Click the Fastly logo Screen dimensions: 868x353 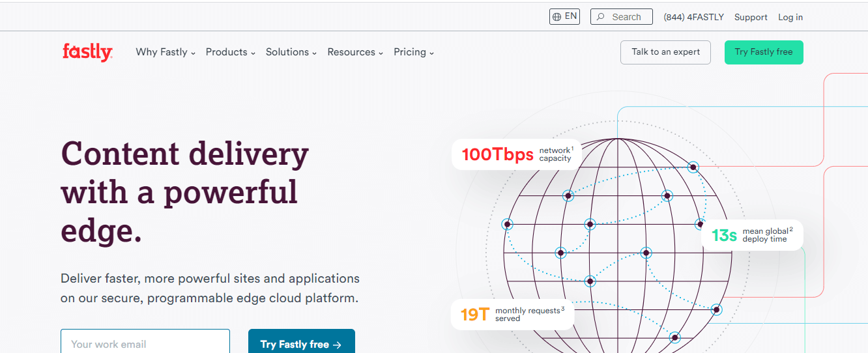point(87,51)
